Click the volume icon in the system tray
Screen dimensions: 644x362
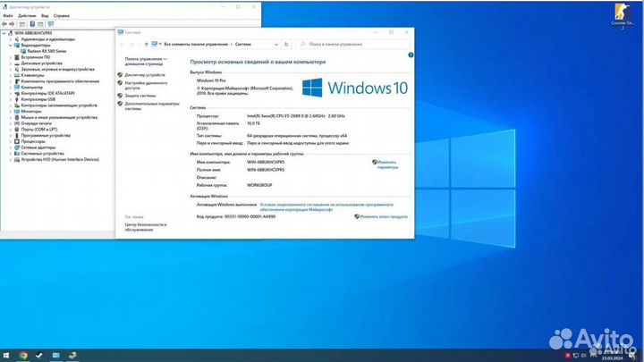[x=583, y=356]
